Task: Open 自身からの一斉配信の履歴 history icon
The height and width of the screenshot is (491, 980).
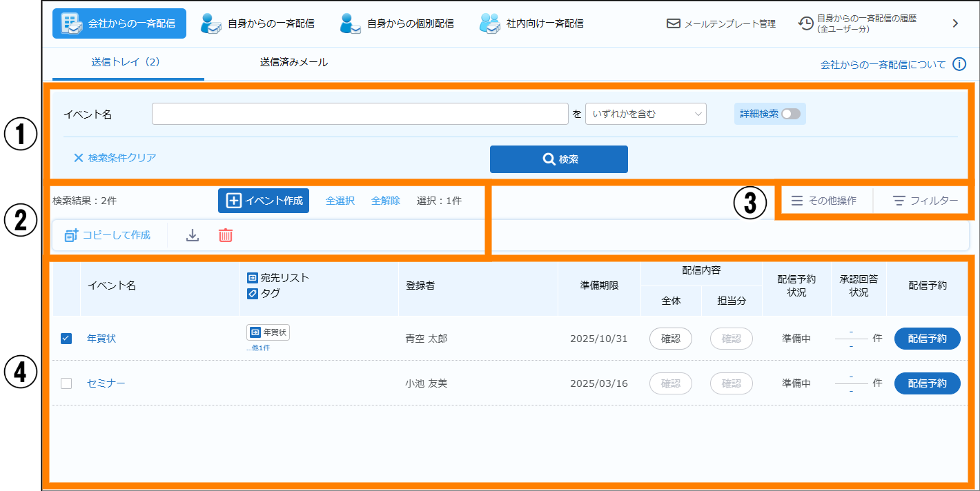Action: pos(805,23)
